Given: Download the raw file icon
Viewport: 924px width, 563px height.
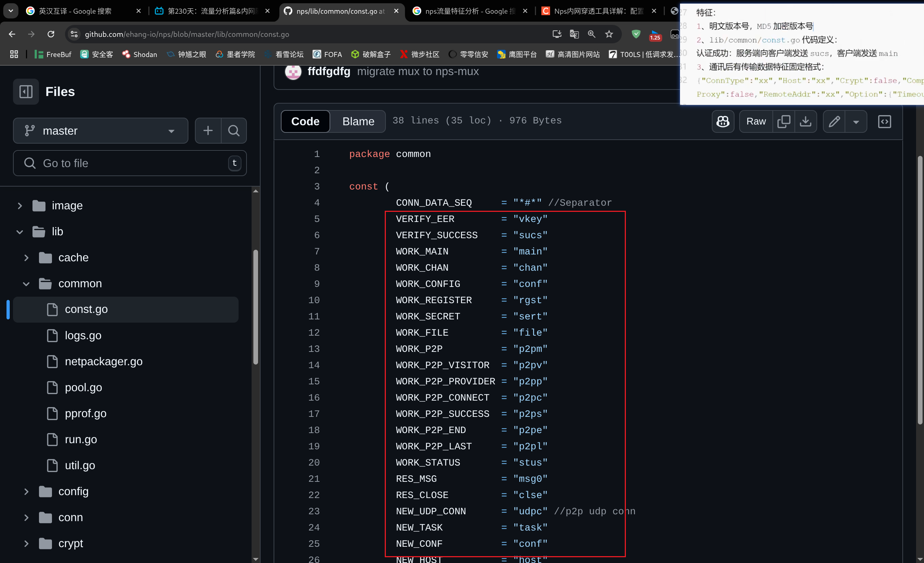Looking at the screenshot, I should click(805, 122).
